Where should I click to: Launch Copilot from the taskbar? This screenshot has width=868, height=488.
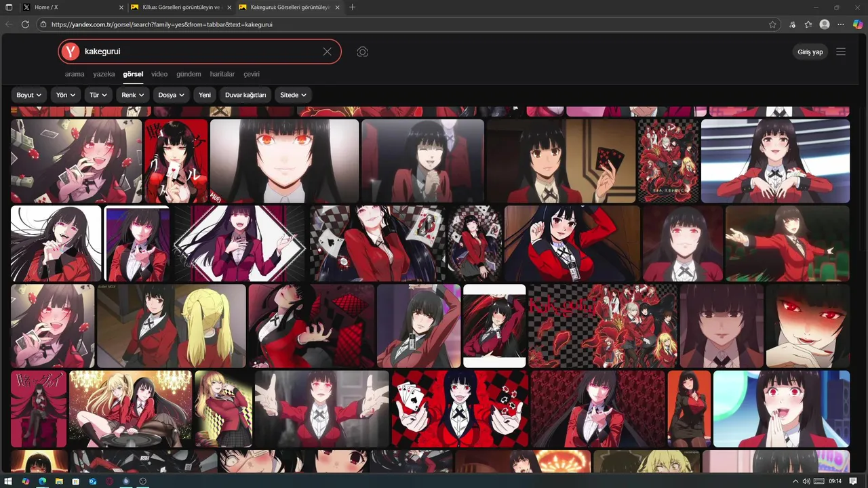click(x=26, y=481)
